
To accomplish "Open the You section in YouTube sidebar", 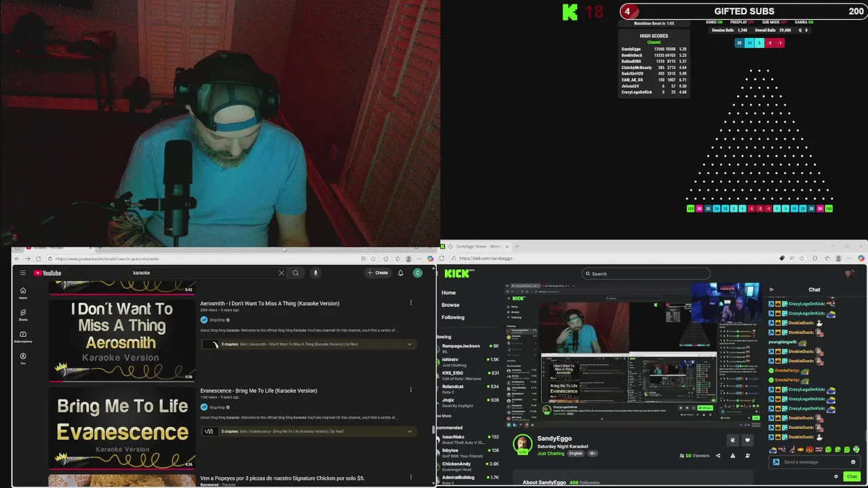I will (22, 358).
